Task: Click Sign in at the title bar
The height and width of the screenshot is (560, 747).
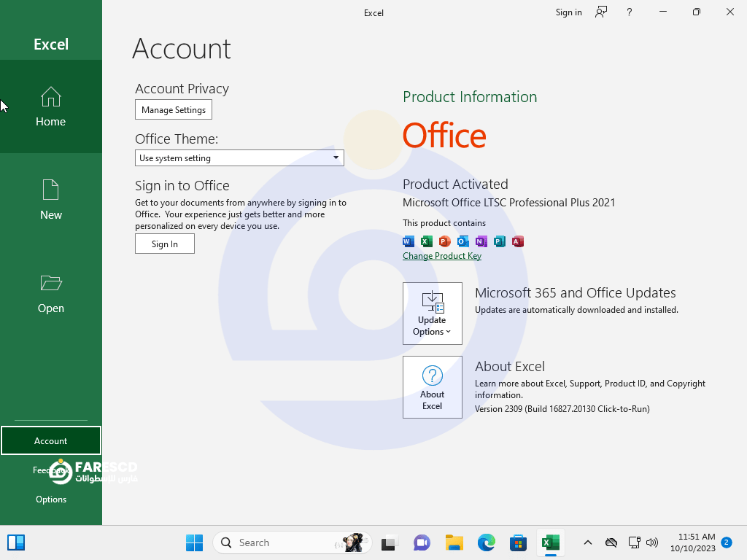Action: (x=568, y=12)
